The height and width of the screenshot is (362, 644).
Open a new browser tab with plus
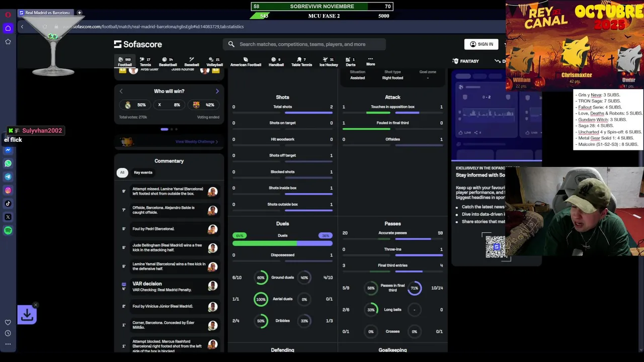pos(79,13)
